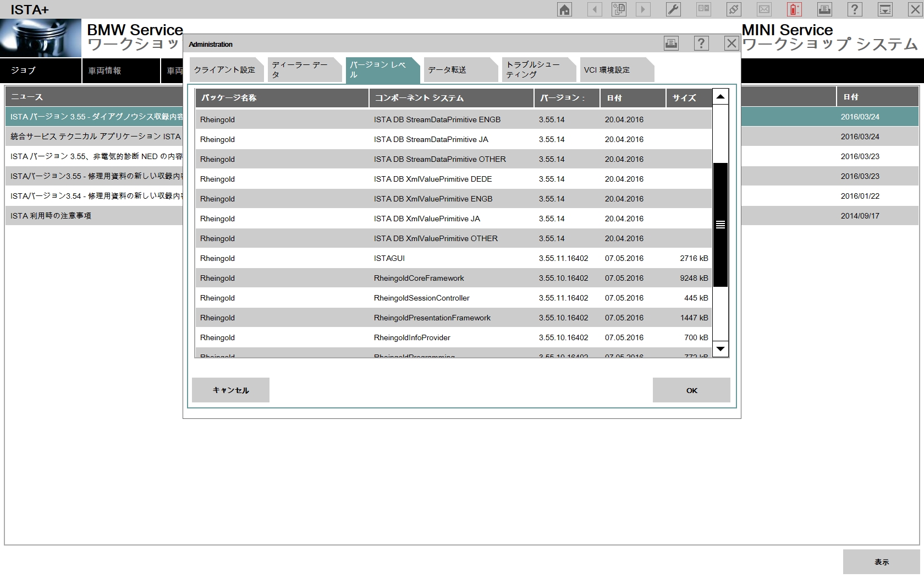This screenshot has width=924, height=578.
Task: Select row ISTA DB XmlValuePrimitive DEDE
Action: pyautogui.click(x=454, y=179)
